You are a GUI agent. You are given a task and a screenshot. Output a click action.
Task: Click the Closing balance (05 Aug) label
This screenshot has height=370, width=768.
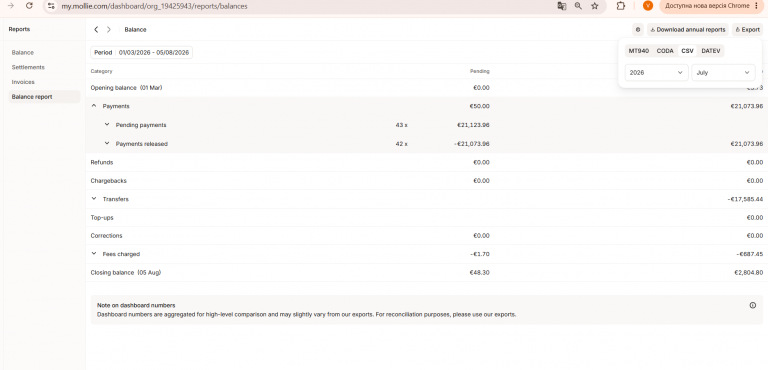pyautogui.click(x=126, y=272)
